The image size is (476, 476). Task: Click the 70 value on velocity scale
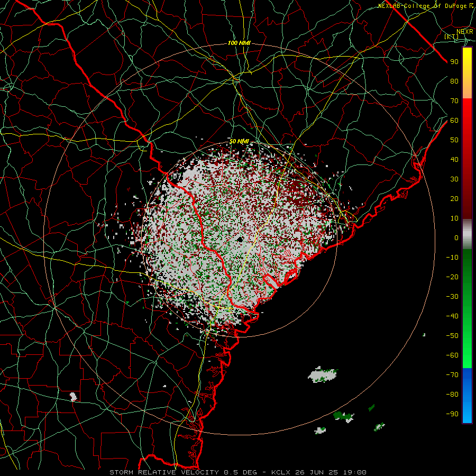tap(454, 101)
